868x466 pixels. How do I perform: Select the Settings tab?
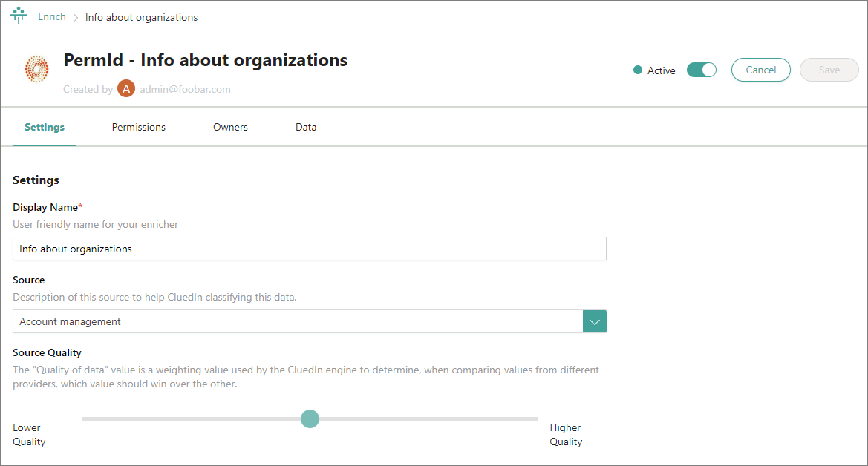[x=45, y=127]
